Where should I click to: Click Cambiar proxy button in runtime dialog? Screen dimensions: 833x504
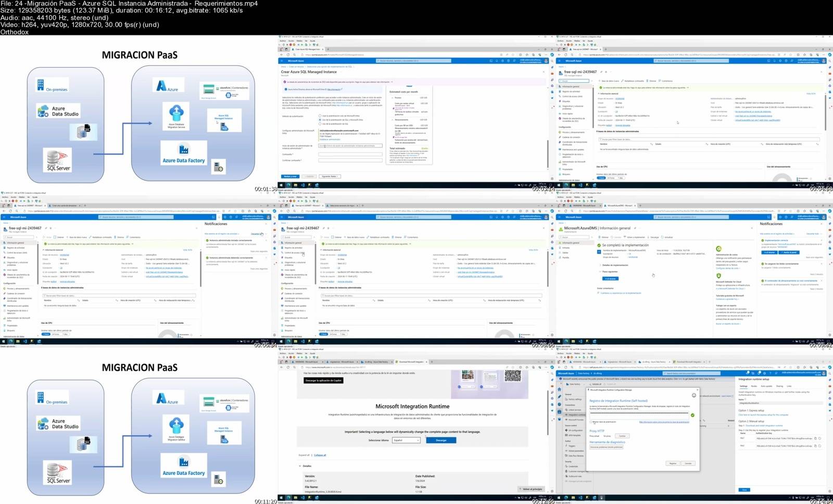point(622,436)
